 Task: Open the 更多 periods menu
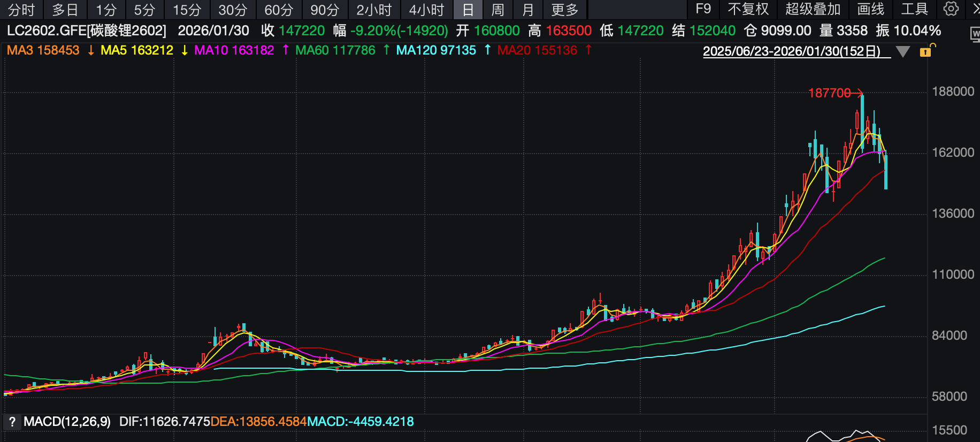564,10
